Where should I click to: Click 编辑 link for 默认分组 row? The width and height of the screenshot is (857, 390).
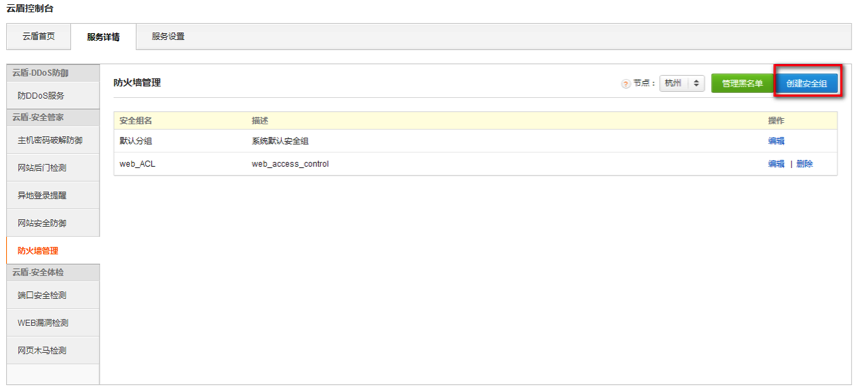coord(776,141)
